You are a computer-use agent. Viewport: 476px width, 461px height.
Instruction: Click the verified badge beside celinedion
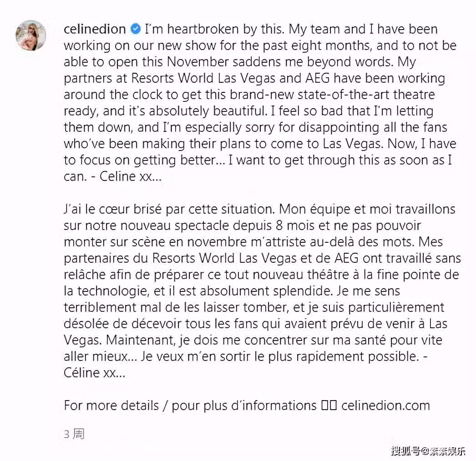pos(136,30)
